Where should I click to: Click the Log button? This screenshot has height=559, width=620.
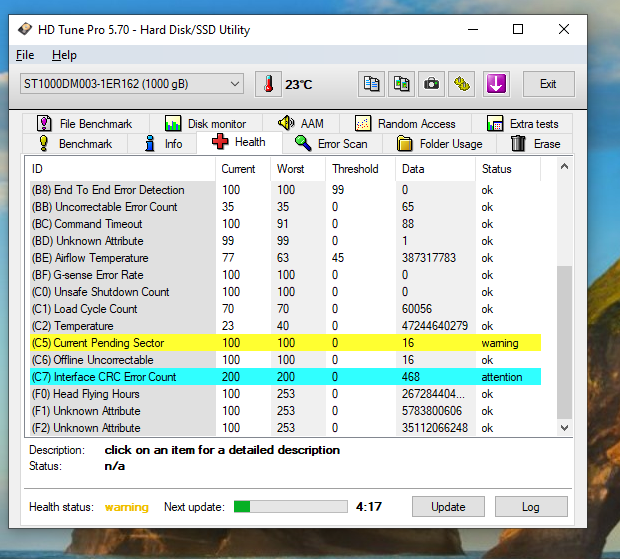click(x=531, y=507)
